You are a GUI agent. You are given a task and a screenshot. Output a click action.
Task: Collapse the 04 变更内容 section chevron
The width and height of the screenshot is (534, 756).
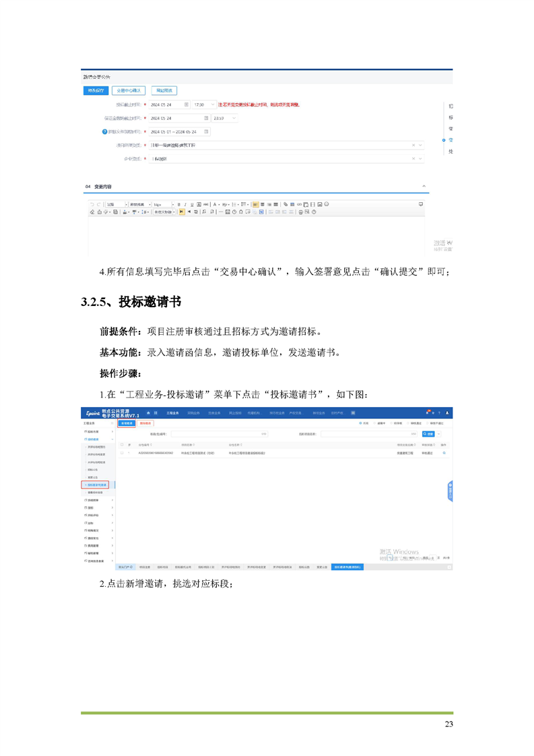[424, 186]
